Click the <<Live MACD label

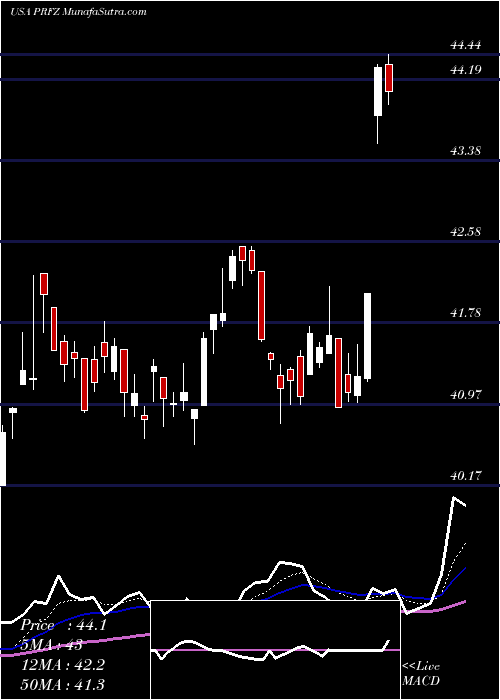pyautogui.click(x=421, y=673)
